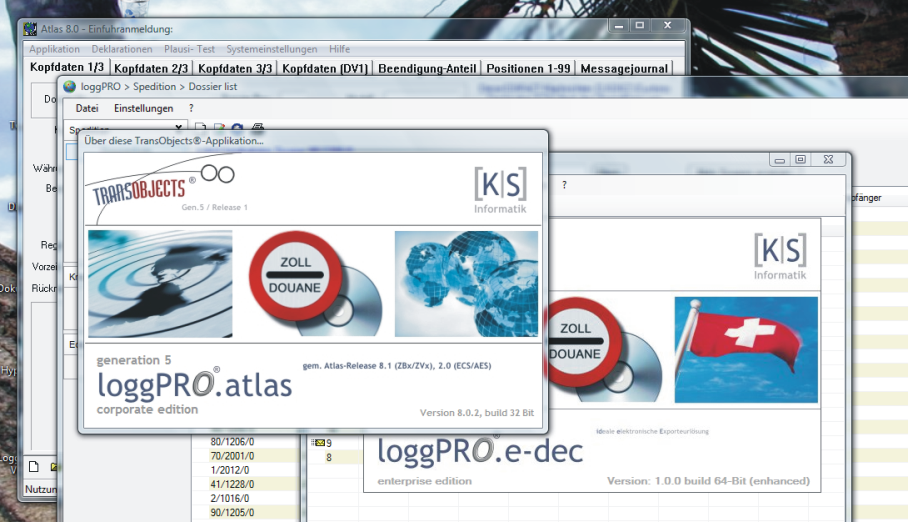Switch to the Kopfdaten 2/3 tab
The height and width of the screenshot is (522, 908).
pos(151,68)
